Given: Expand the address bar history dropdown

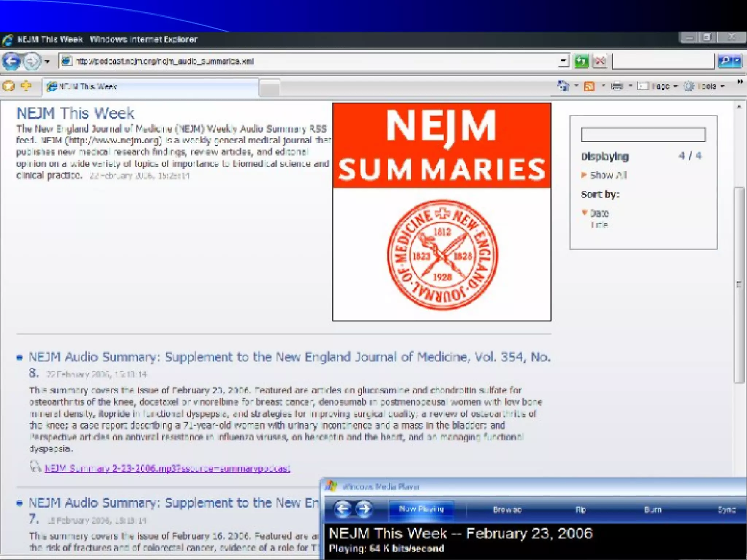Looking at the screenshot, I should click(564, 61).
